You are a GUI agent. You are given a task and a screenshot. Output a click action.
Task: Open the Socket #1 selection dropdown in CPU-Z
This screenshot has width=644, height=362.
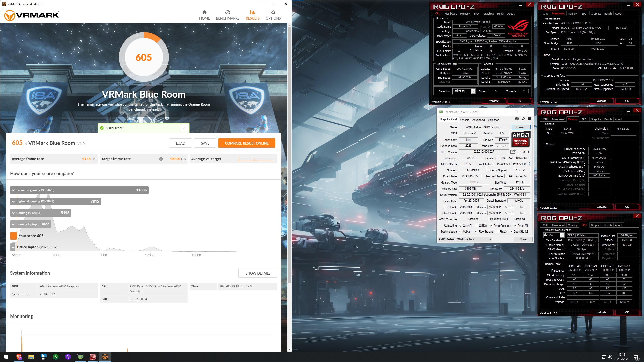click(464, 91)
